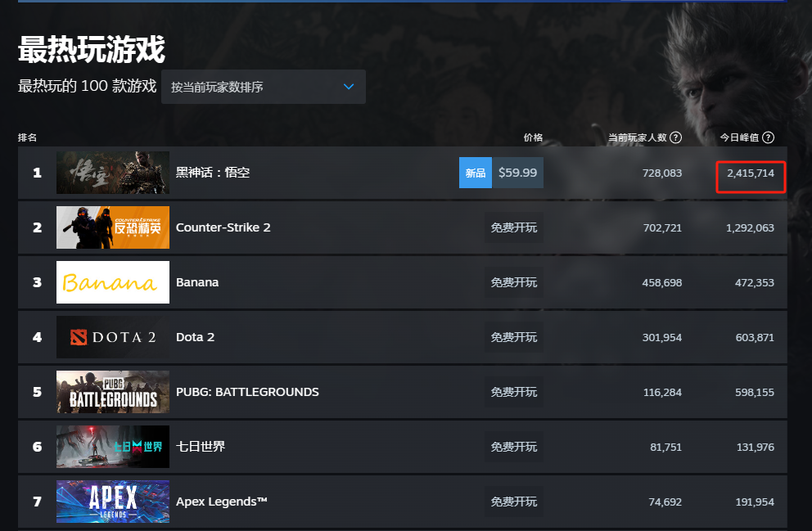The image size is (812, 531).
Task: Click help icon next to 今日峰值
Action: (x=769, y=137)
